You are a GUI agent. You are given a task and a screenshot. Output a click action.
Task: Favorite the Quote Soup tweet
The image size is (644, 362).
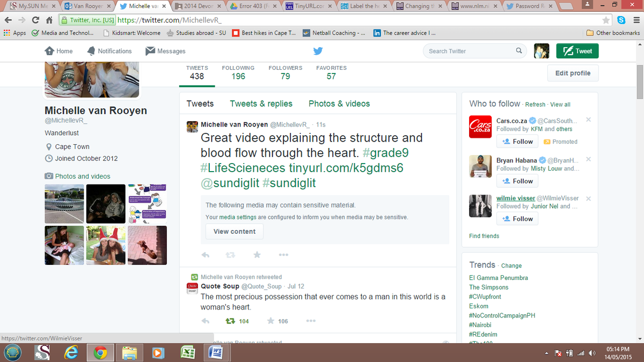[x=270, y=321]
